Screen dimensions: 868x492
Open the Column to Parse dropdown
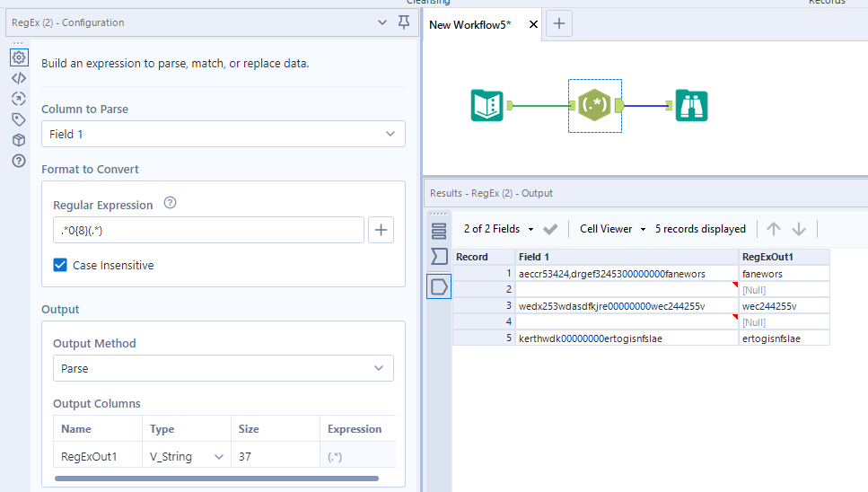pyautogui.click(x=223, y=134)
